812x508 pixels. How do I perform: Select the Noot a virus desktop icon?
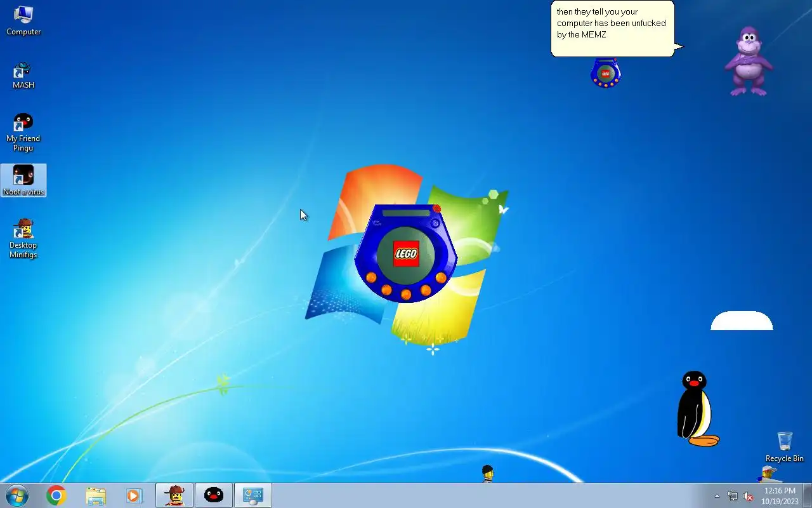(23, 180)
